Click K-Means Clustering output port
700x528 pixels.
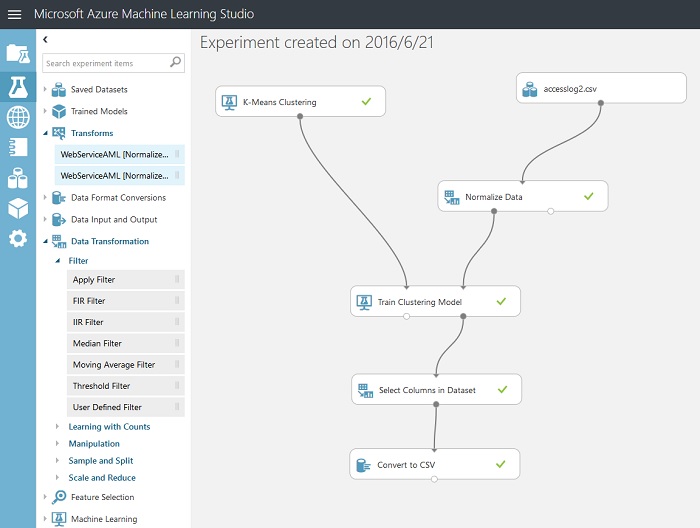(300, 116)
